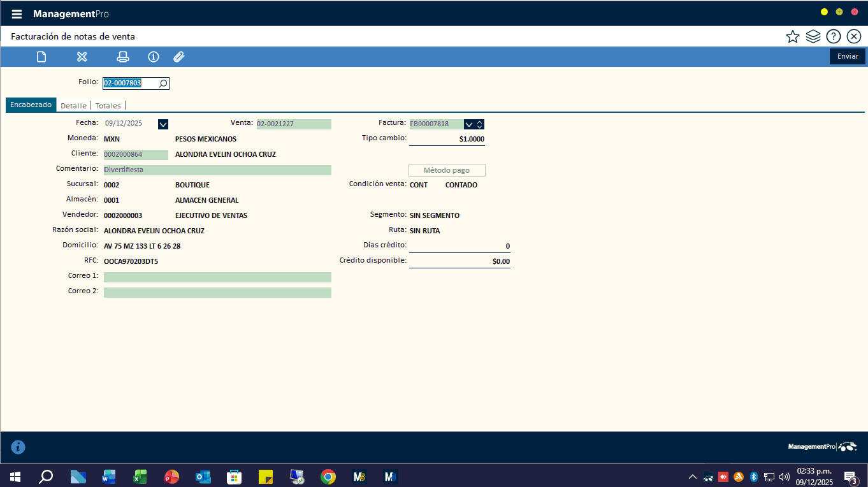868x487 pixels.
Task: Open help question mark icon
Action: click(833, 36)
